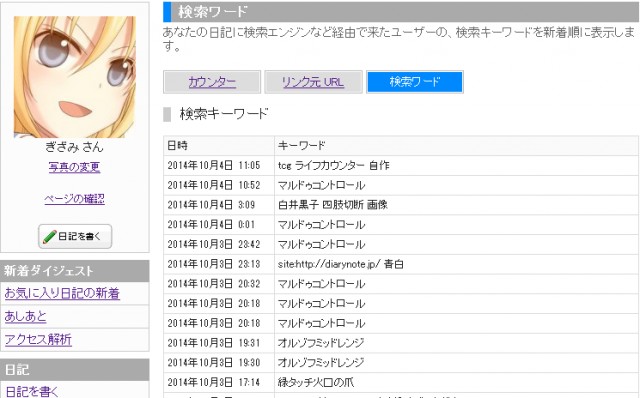Click the 日記を書く button under the profile

[75, 236]
